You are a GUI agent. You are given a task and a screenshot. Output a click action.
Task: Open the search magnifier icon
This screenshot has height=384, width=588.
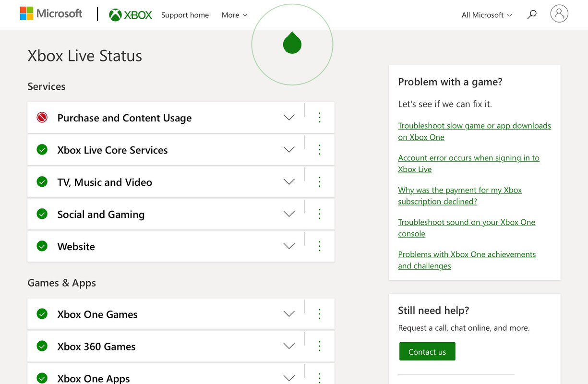pyautogui.click(x=531, y=15)
